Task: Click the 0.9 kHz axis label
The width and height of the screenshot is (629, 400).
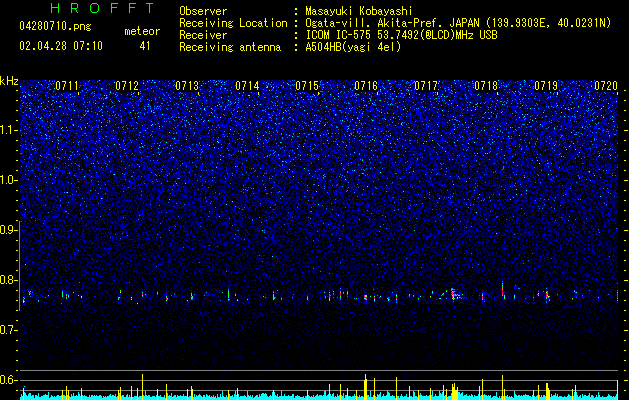Action: [9, 230]
